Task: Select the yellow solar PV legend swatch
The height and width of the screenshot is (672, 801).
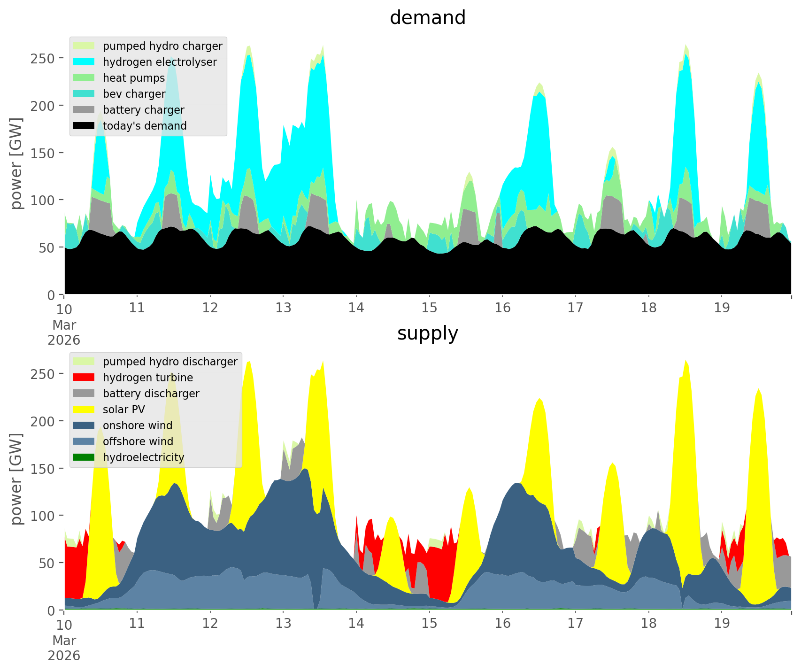Action: pos(84,409)
